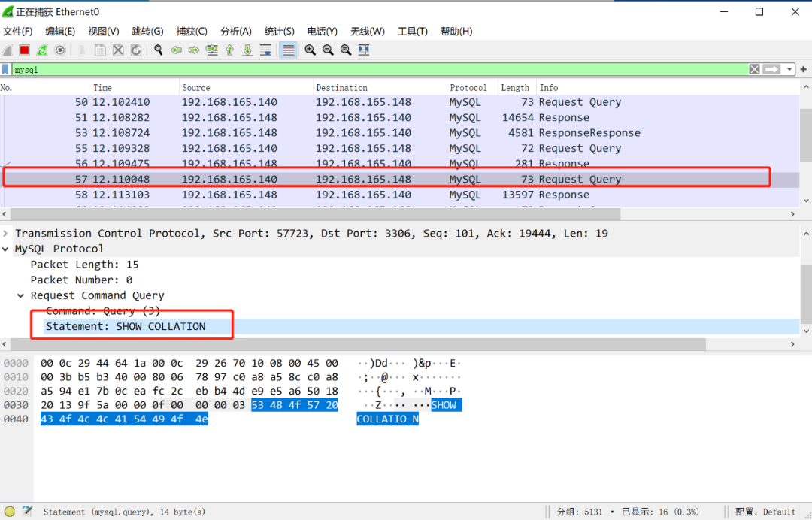Sort packets by the Protocol column

pos(468,88)
